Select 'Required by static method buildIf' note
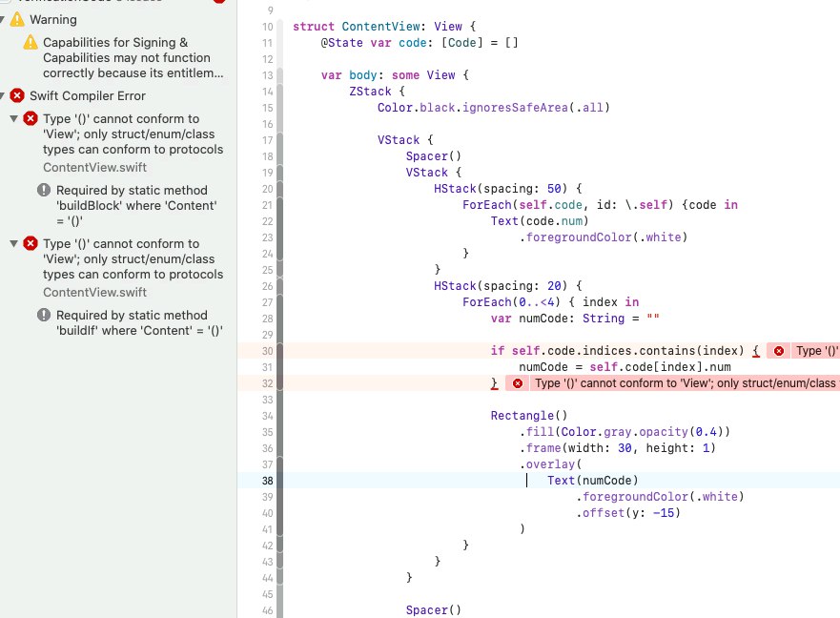This screenshot has width=840, height=618. (x=139, y=322)
